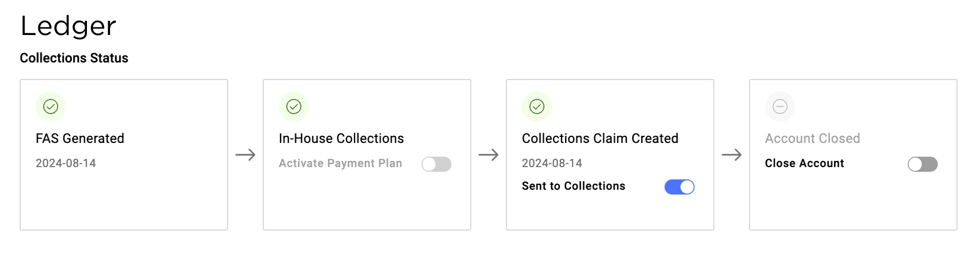Click arrow between FAS Generated and In-House Collections

click(246, 155)
